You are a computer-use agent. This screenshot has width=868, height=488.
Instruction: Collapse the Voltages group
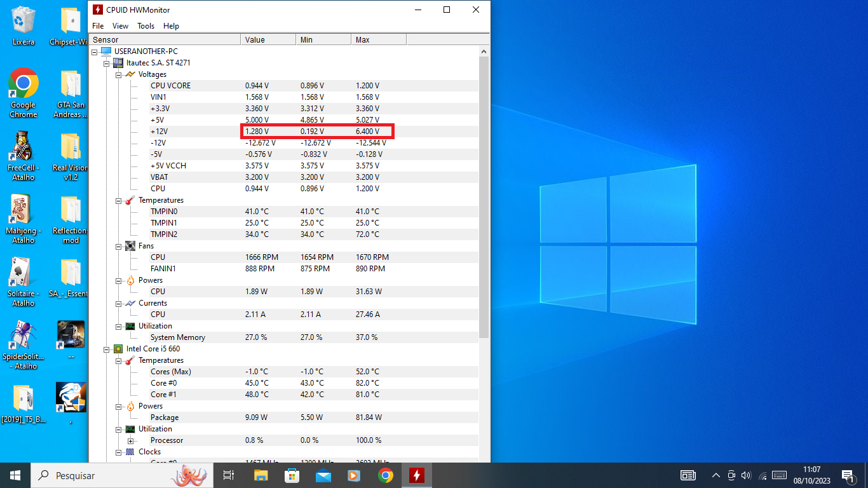tap(118, 74)
